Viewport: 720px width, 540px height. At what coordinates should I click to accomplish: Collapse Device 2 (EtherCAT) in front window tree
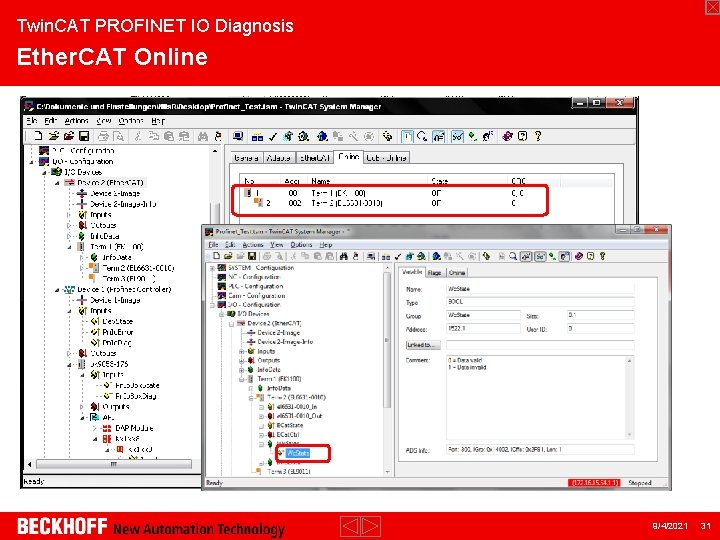click(x=231, y=324)
